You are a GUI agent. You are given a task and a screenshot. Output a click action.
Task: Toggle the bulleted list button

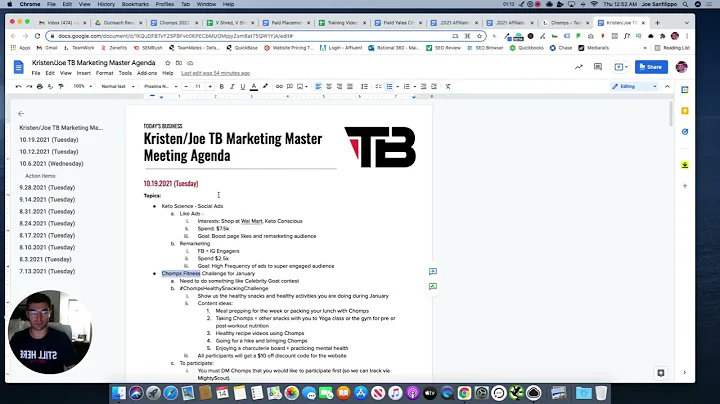(x=389, y=86)
